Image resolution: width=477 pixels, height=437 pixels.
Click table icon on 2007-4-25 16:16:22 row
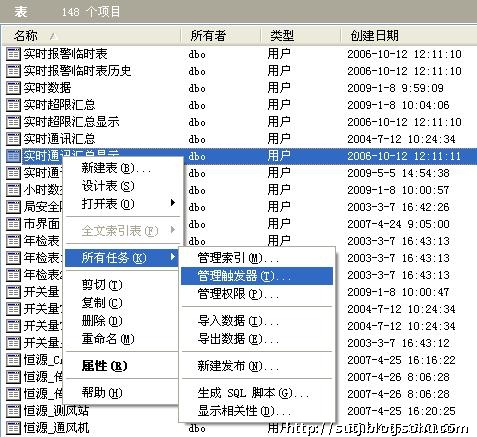pyautogui.click(x=13, y=360)
